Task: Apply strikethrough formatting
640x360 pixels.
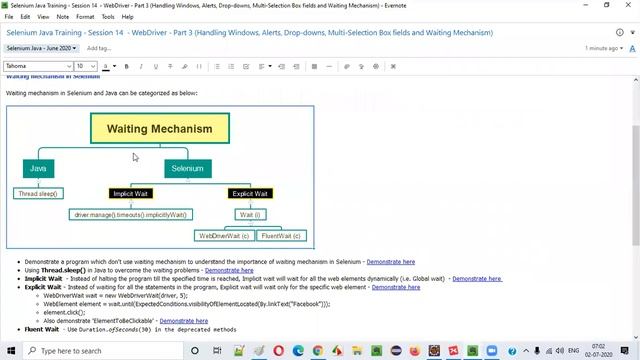Action: (x=170, y=66)
